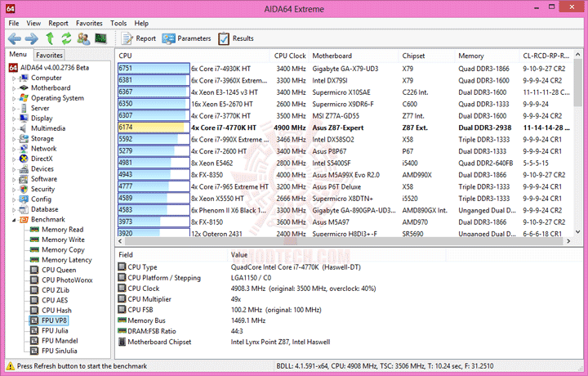Viewport: 588px width, 376px height.
Task: Click the results list horizontal scrollbar
Action: [x=344, y=241]
